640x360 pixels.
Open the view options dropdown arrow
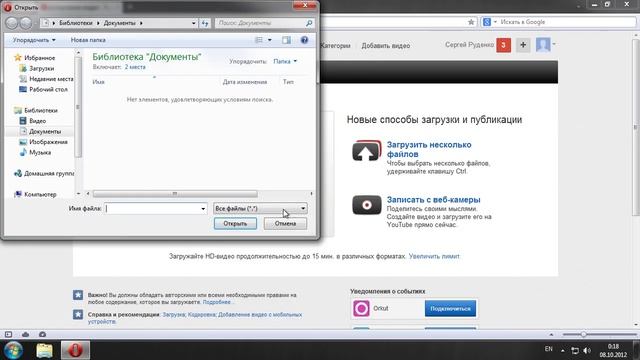[x=269, y=40]
